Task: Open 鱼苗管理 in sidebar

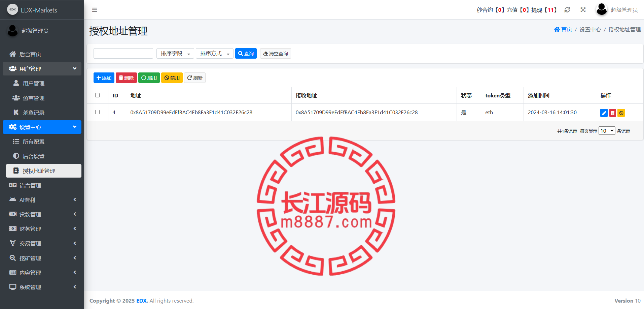Action: pyautogui.click(x=44, y=98)
